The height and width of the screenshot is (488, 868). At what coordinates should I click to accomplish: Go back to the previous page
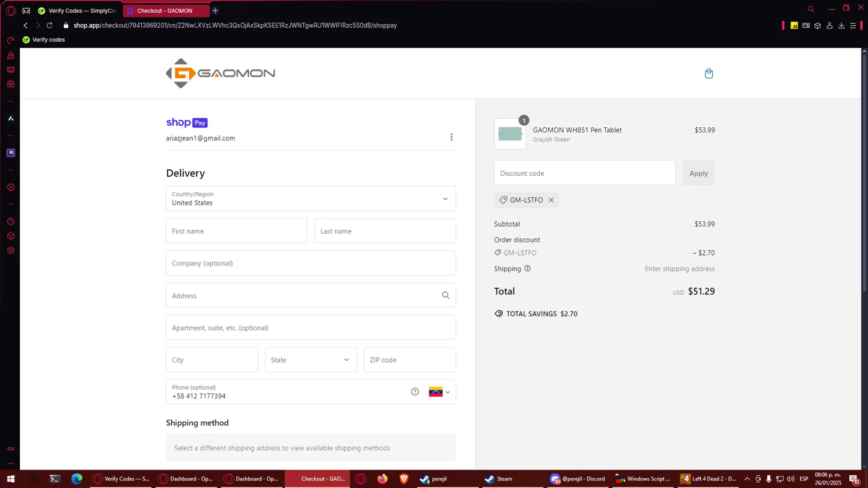[25, 25]
